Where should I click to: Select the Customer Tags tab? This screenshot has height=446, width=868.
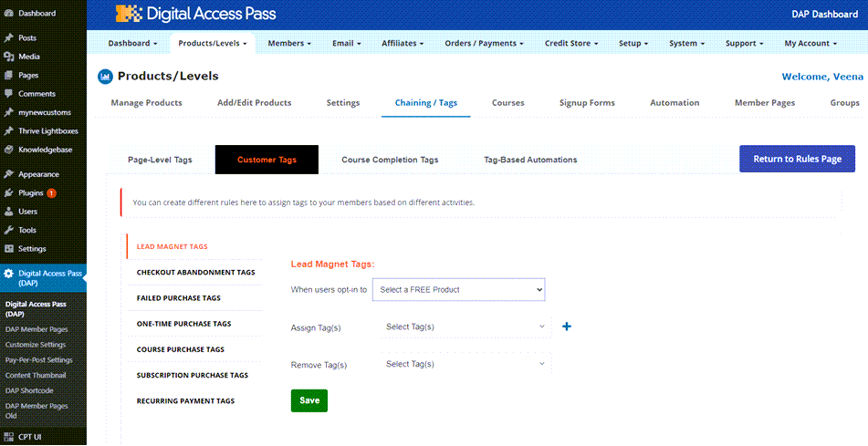[x=267, y=160]
